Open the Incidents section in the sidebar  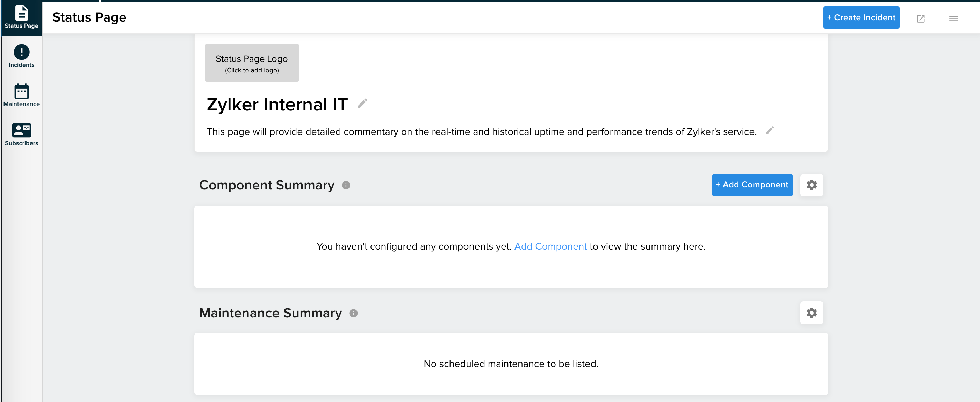[x=21, y=56]
